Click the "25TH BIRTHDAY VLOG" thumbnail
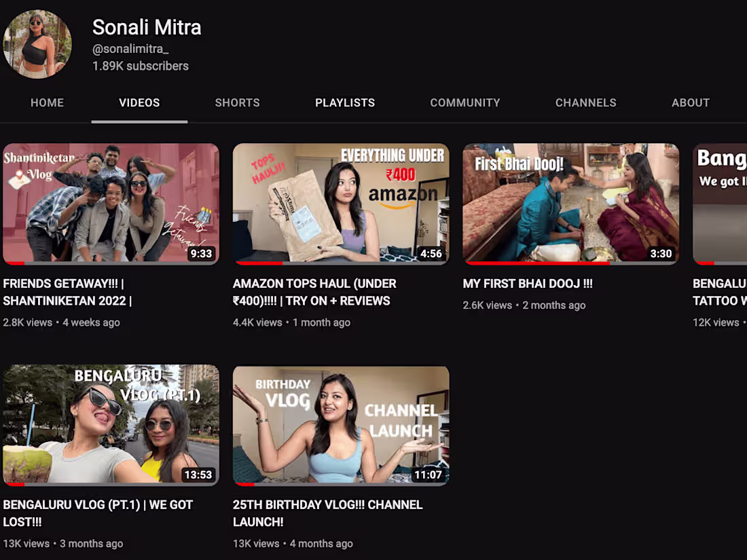Image resolution: width=747 pixels, height=560 pixels. coord(340,424)
